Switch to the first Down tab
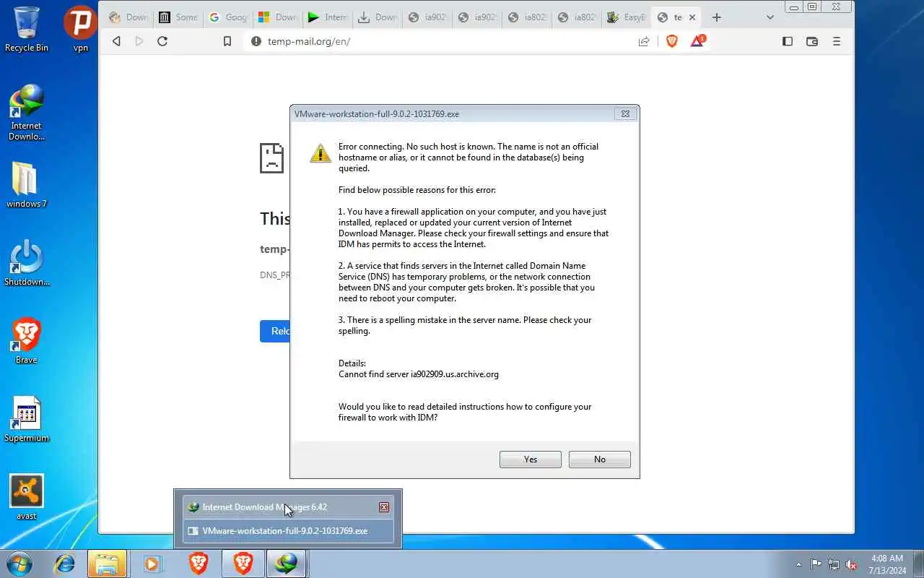Screen dimensions: 924x578 127,17
